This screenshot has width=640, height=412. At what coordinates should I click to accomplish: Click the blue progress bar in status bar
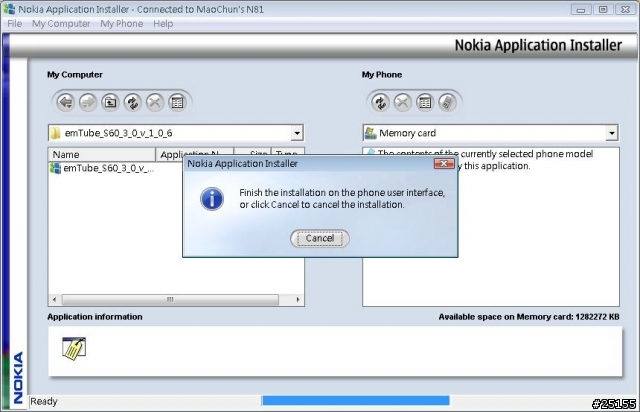point(356,401)
